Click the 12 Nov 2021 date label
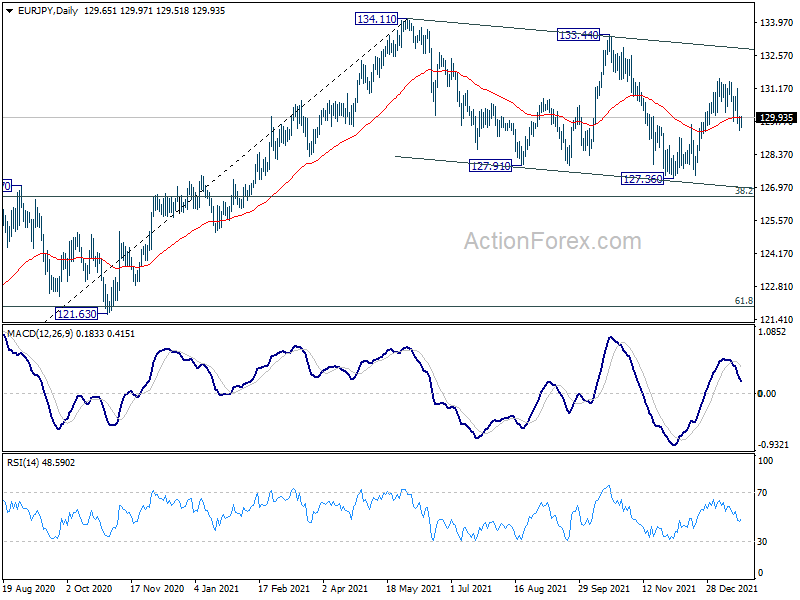Viewport: 800px width, 600px height. click(668, 588)
